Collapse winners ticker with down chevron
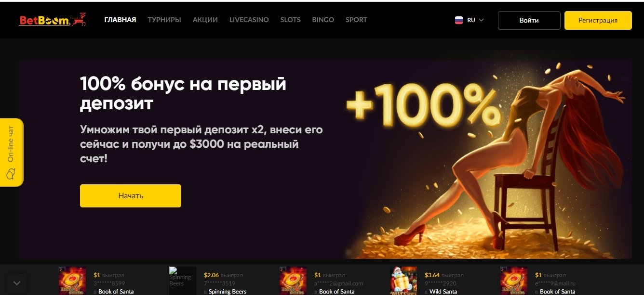The width and height of the screenshot is (644, 295). coord(17,283)
